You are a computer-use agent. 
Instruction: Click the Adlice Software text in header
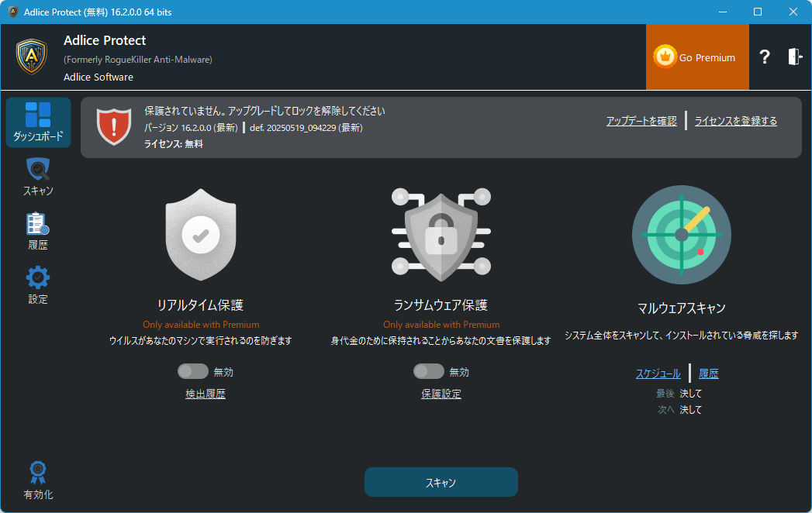(98, 77)
